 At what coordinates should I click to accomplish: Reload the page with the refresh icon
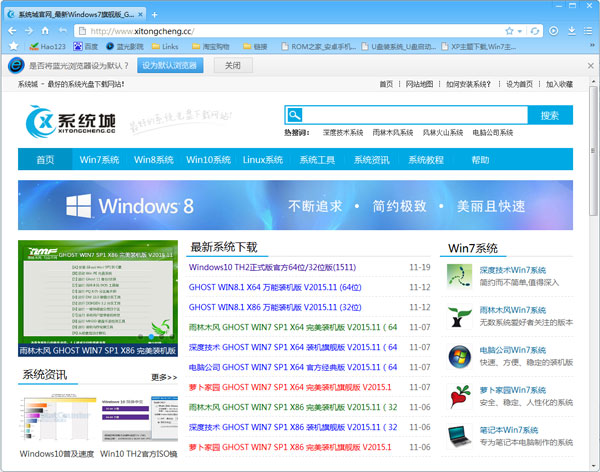[535, 31]
